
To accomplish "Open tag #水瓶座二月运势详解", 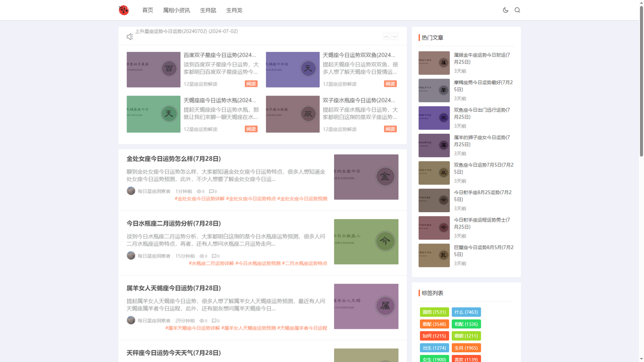I will [212, 264].
